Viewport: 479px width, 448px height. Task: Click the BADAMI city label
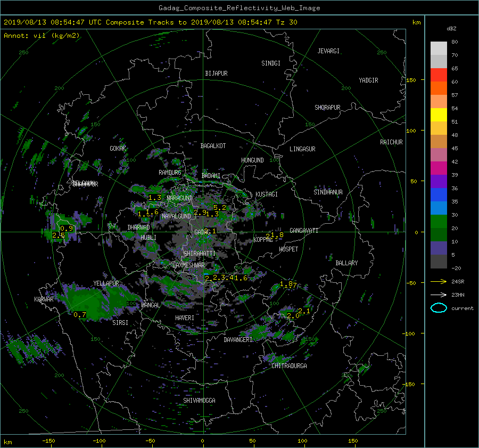[x=211, y=176]
